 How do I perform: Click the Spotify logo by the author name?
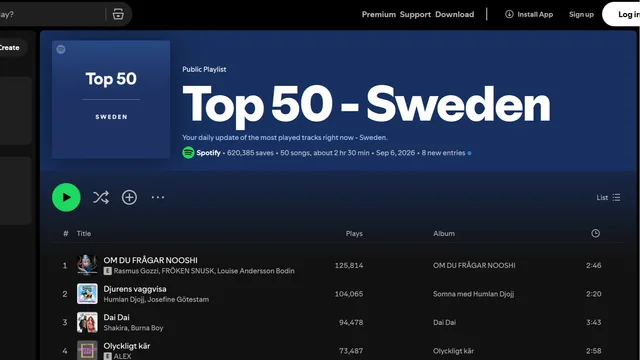click(x=188, y=153)
